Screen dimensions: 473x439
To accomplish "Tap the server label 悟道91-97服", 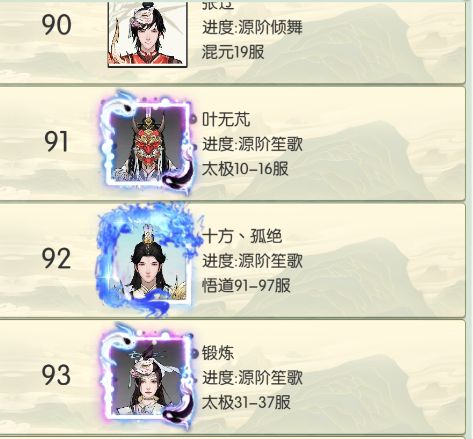I will coord(246,286).
